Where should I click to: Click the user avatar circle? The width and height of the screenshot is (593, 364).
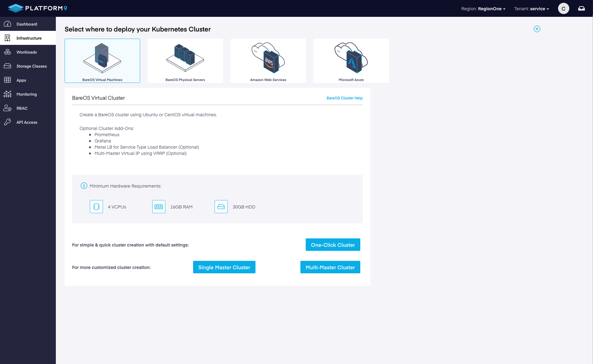[x=563, y=8]
